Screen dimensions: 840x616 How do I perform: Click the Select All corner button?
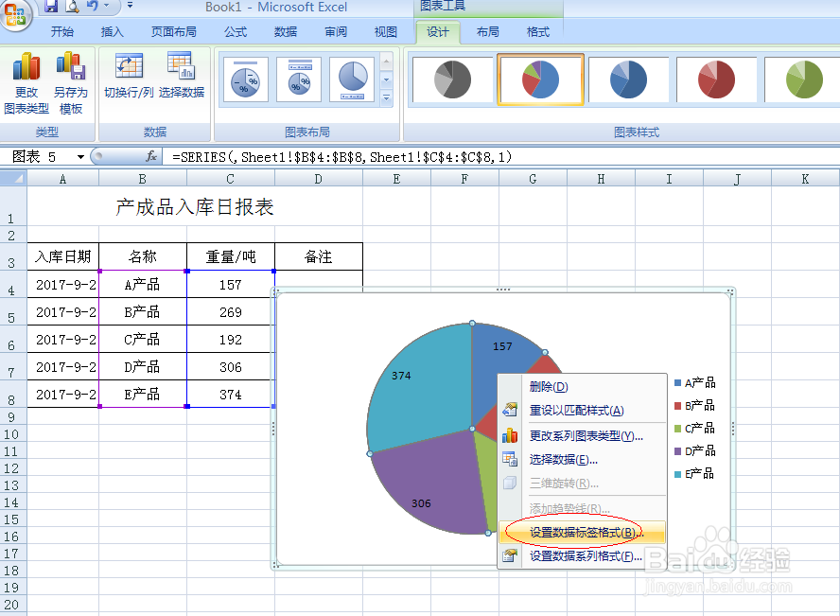click(x=13, y=179)
